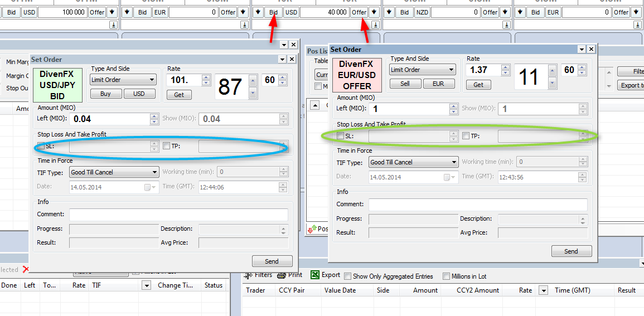Viewport: 644px width, 316px height.
Task: Click download arrow under USD 100 000 panel
Action: (113, 25)
